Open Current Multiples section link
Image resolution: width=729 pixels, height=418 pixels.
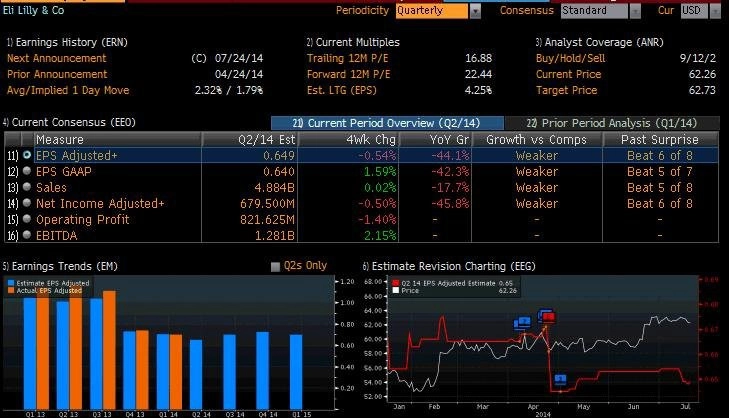tap(353, 42)
